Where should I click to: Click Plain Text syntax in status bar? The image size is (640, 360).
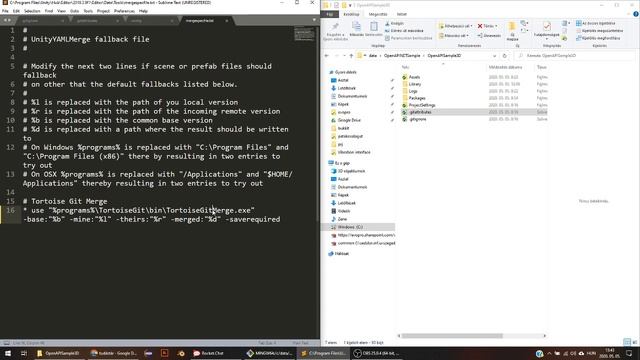click(300, 343)
